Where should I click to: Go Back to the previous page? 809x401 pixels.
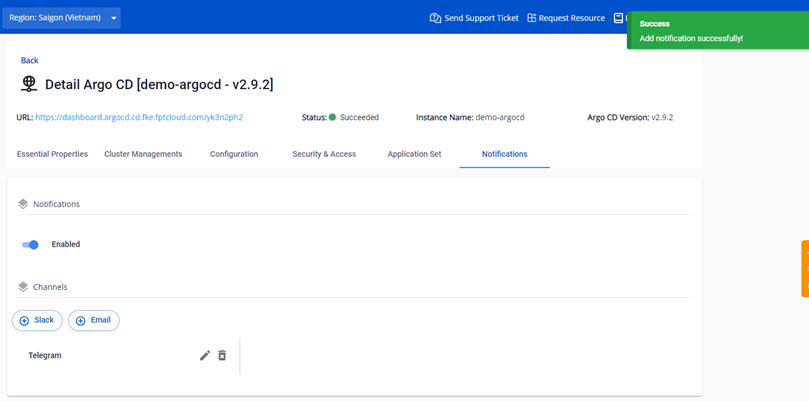[x=29, y=61]
